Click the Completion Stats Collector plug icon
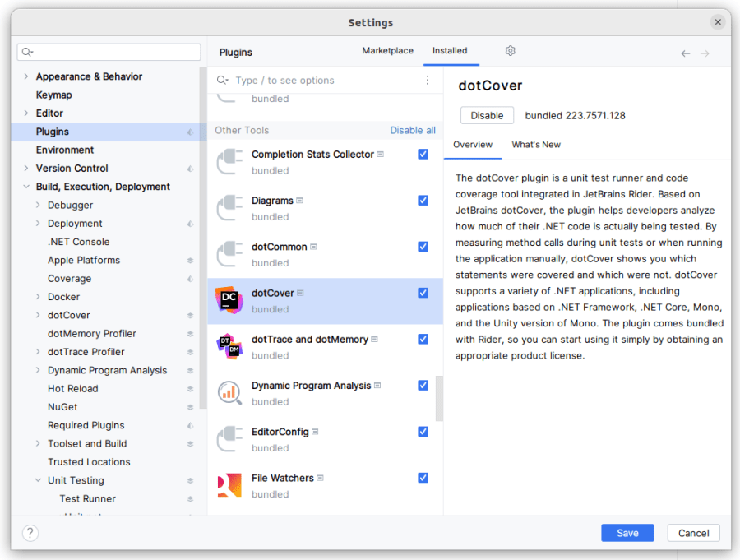The height and width of the screenshot is (560, 740). (229, 161)
